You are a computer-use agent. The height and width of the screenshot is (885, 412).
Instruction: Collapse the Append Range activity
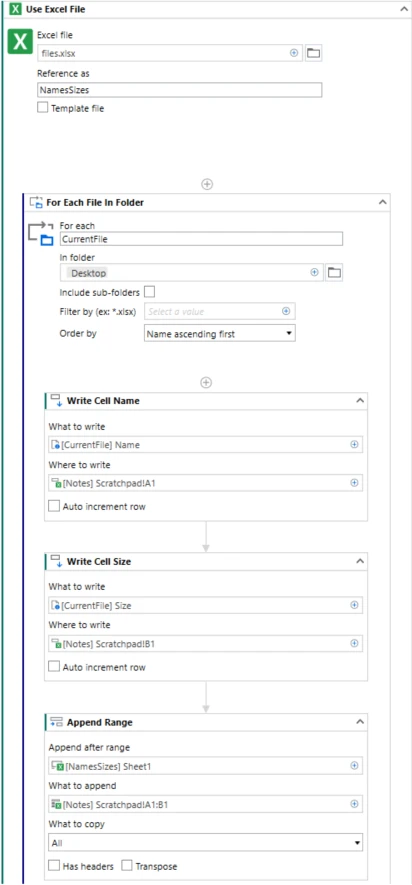[x=360, y=722]
